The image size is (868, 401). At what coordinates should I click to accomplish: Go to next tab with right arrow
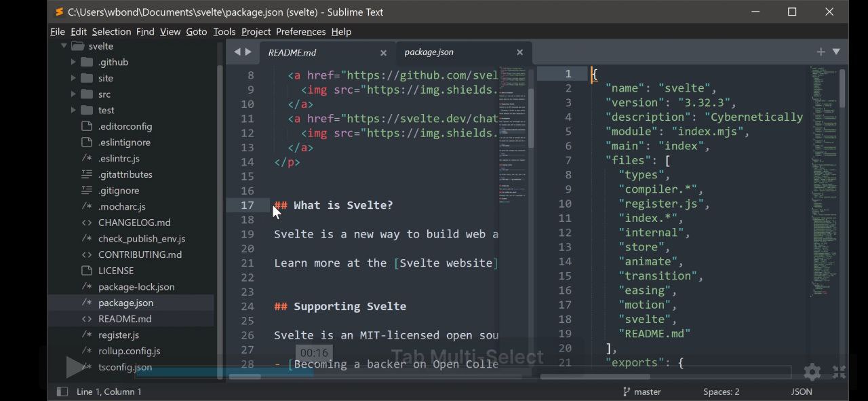point(248,52)
